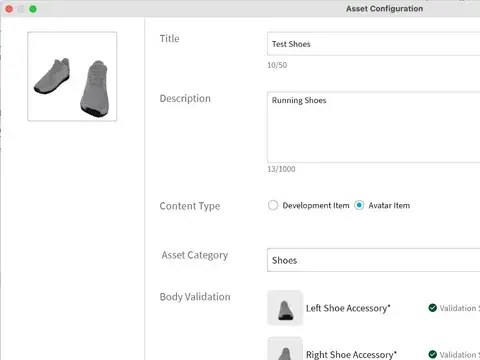Select the Development Item radio button
Image resolution: width=480 pixels, height=360 pixels.
tap(273, 205)
